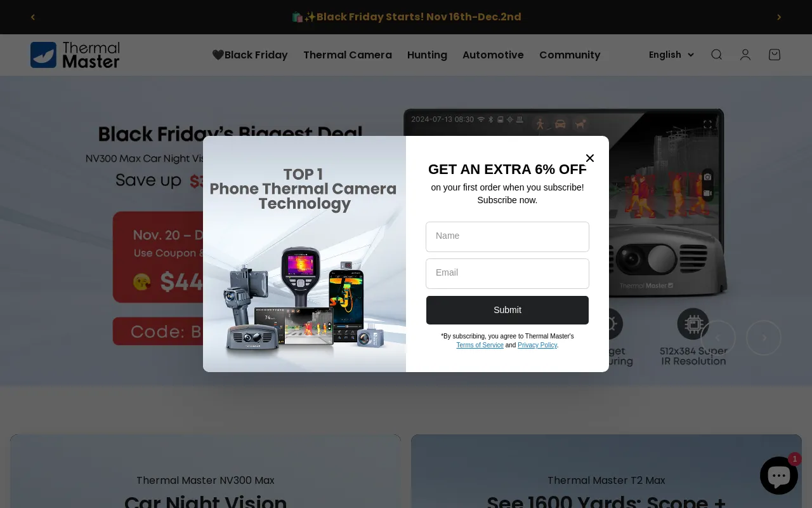Open the search icon in header

click(x=716, y=55)
